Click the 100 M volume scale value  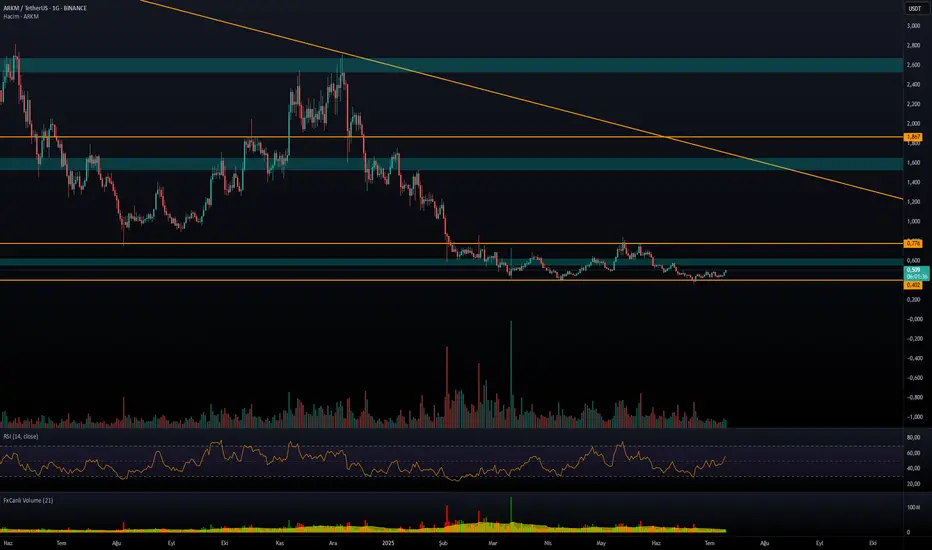pos(914,507)
